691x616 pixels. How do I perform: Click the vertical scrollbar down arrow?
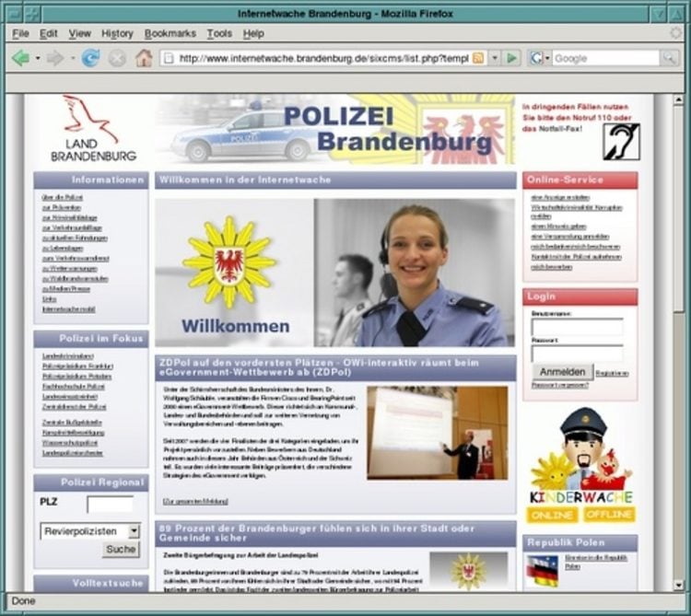[679, 586]
